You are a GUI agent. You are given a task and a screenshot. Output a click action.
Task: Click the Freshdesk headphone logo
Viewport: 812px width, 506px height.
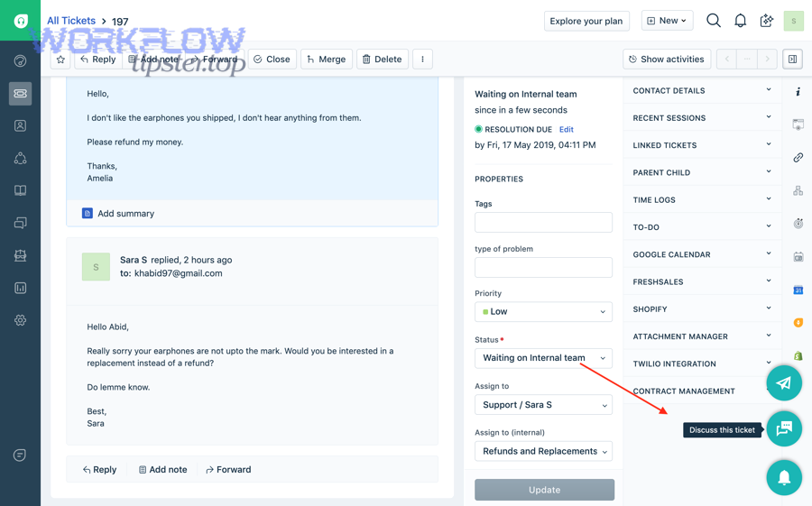pos(20,21)
